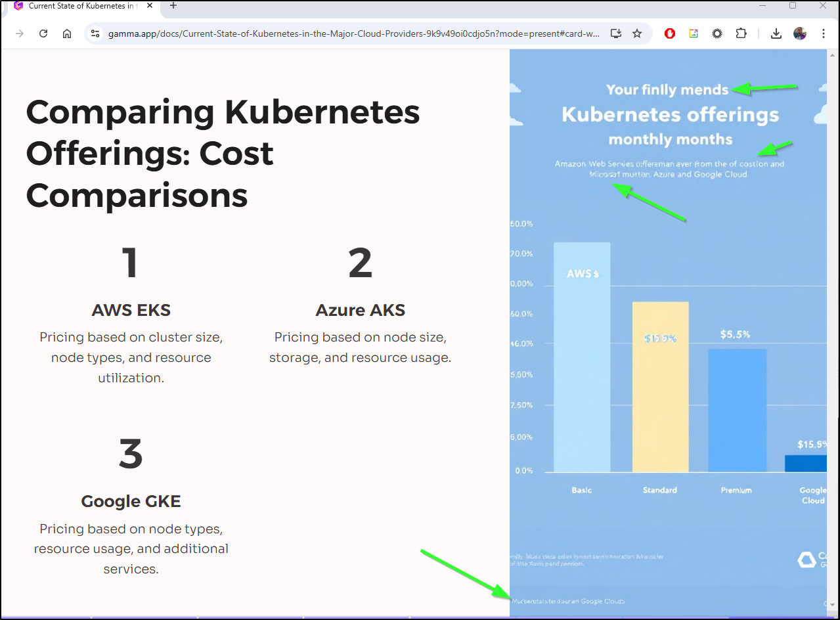The height and width of the screenshot is (620, 840).
Task: Click 'Pricing based on cluster size' description
Action: tap(131, 357)
